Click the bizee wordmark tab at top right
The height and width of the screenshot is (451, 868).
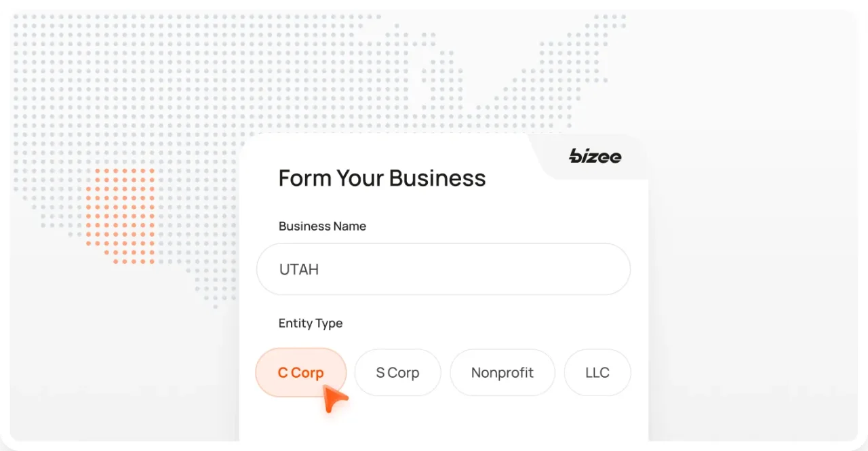click(x=595, y=157)
